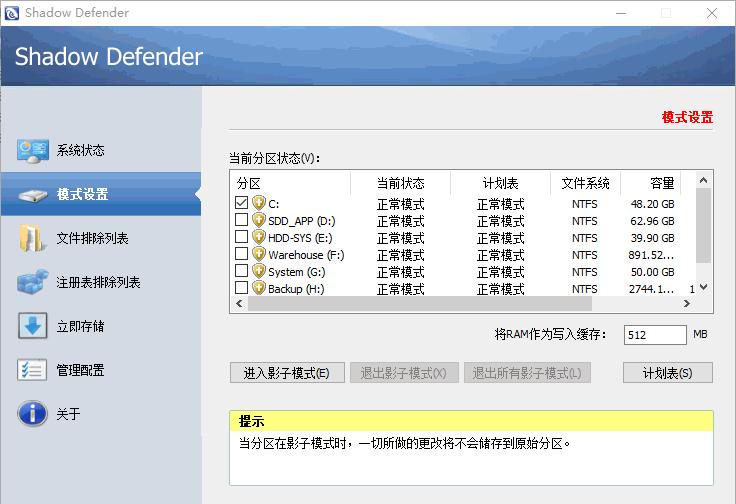
Task: Select the 模式设置 sidebar item
Action: (x=101, y=194)
